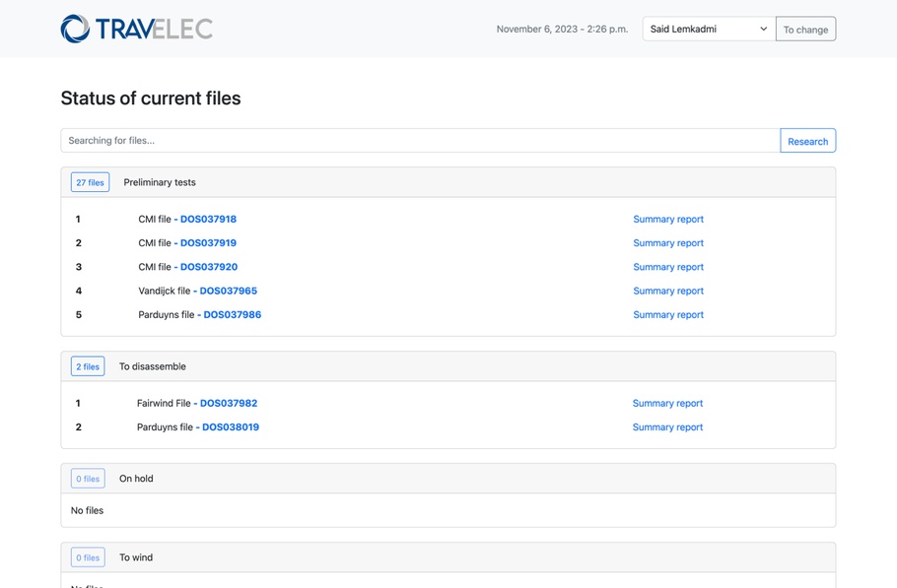This screenshot has height=588, width=897.
Task: Open file link DOS037920
Action: pos(209,267)
